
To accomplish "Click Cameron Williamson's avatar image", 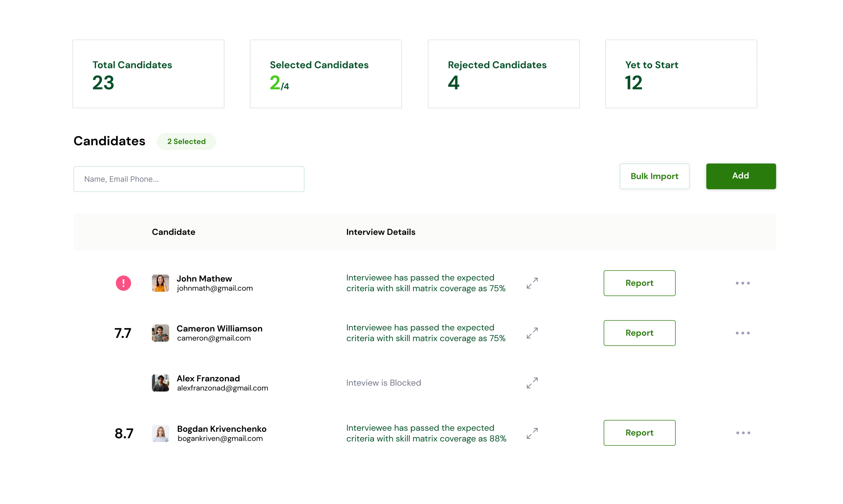I will click(160, 333).
